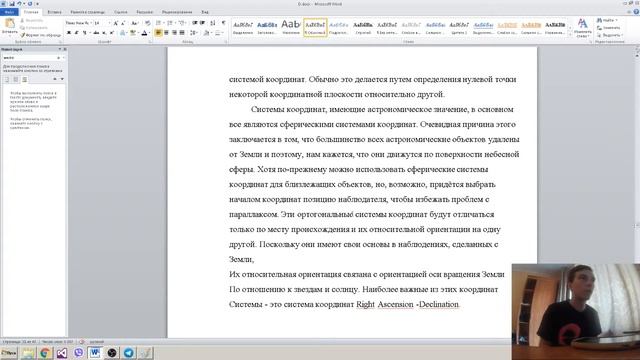This screenshot has height=360, width=640.
Task: Switch to the Вид tab
Action: (x=205, y=12)
